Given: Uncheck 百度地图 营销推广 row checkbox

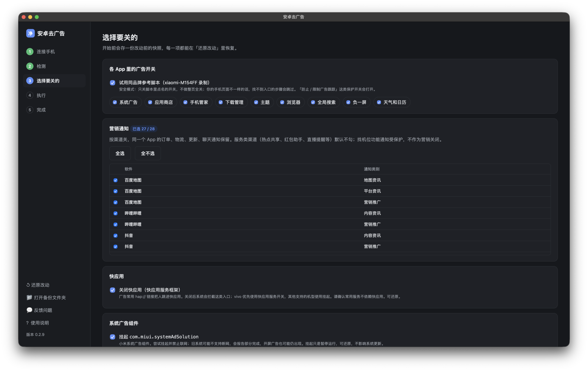Looking at the screenshot, I should [x=116, y=202].
